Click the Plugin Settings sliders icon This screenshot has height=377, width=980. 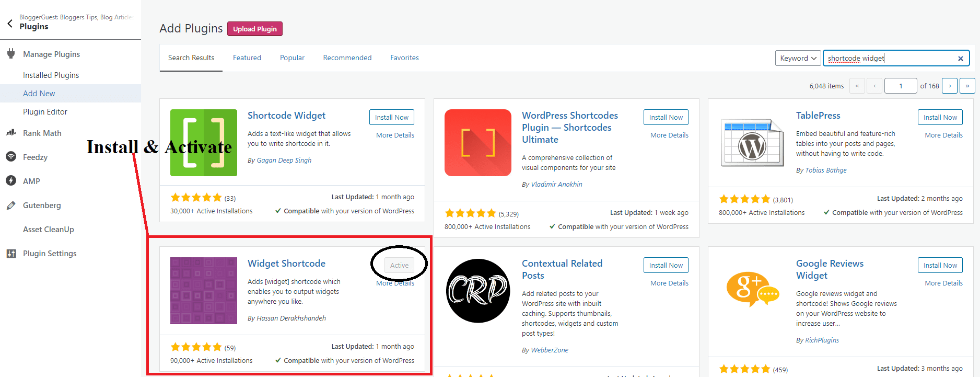click(11, 254)
